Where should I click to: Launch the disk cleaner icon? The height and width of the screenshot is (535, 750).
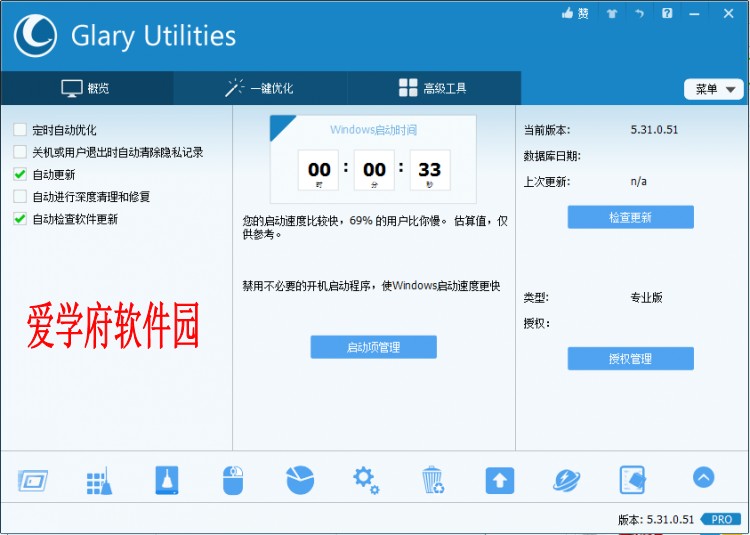(166, 480)
